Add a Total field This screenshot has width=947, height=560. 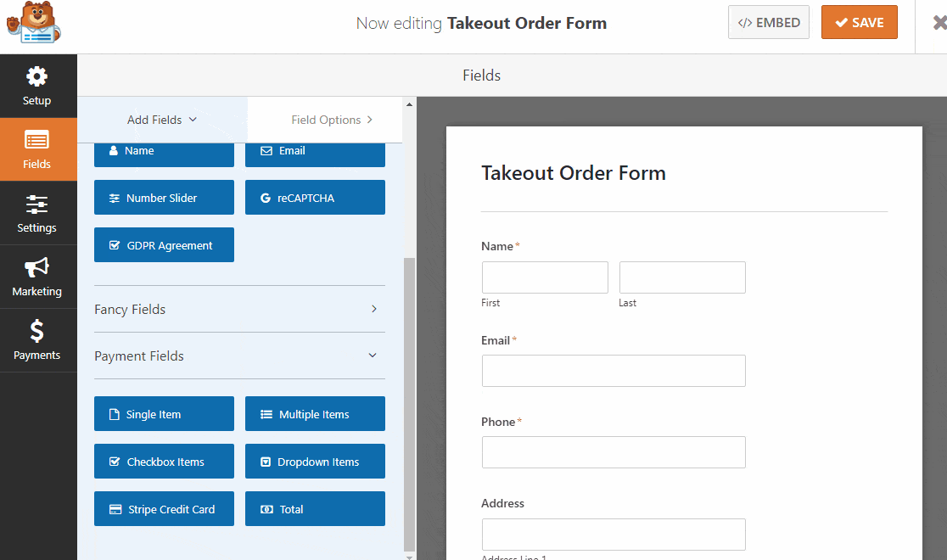(315, 508)
